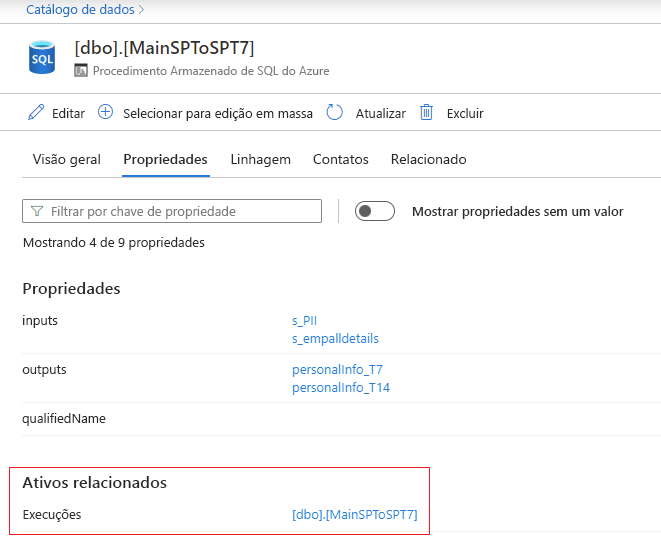Click the Mostrando 4 de 9 propriedades text

pos(114,243)
